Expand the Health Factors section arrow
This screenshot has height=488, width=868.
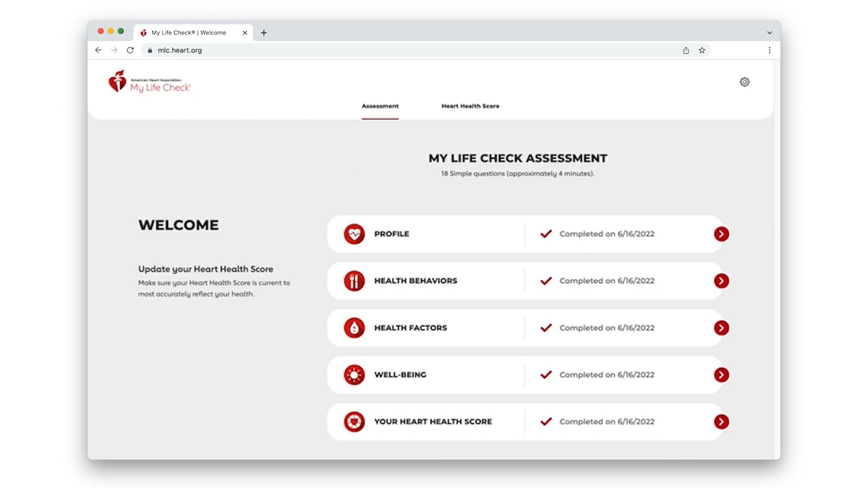point(721,328)
